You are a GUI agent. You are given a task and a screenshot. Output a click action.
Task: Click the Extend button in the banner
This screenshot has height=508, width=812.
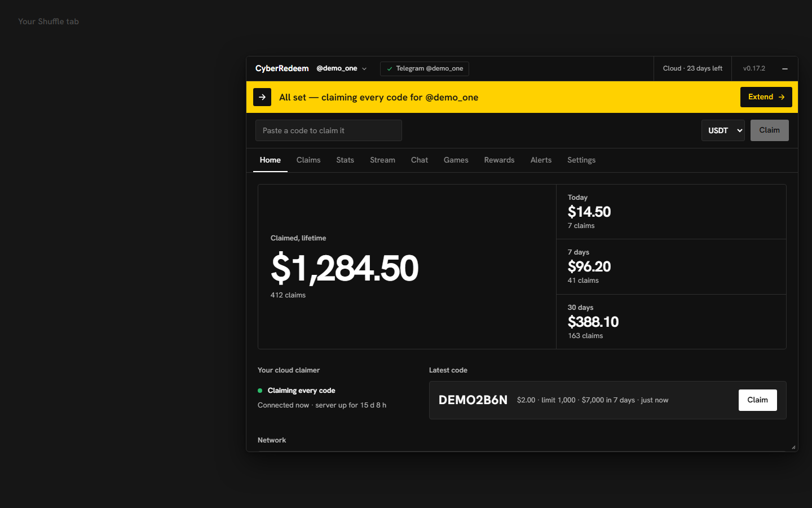(766, 97)
